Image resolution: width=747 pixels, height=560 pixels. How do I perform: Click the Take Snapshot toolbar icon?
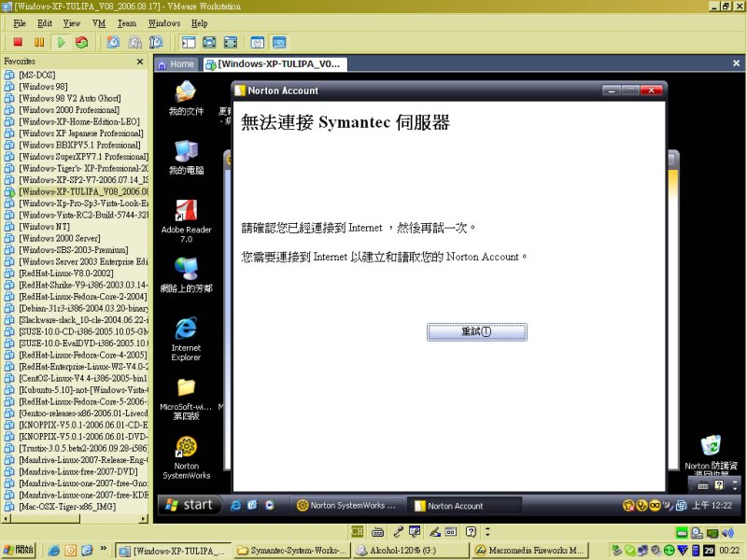click(113, 42)
